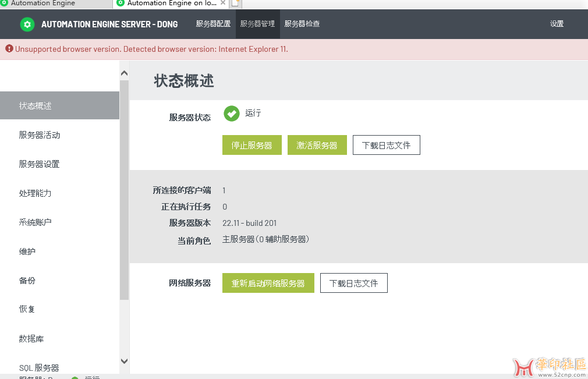Download the network server log file
This screenshot has width=588, height=379.
353,283
